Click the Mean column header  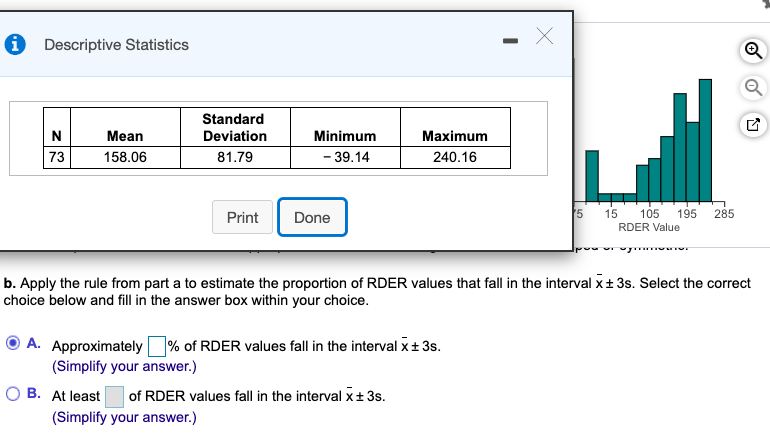pos(125,136)
